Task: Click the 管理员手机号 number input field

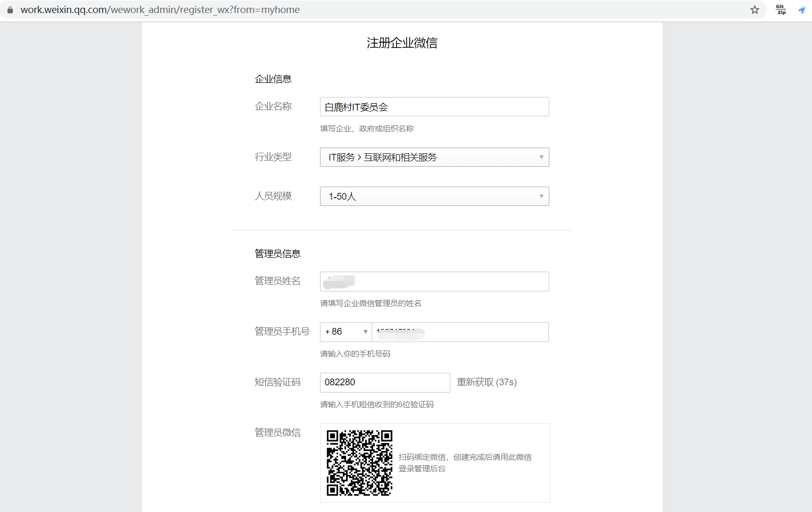Action: point(460,332)
